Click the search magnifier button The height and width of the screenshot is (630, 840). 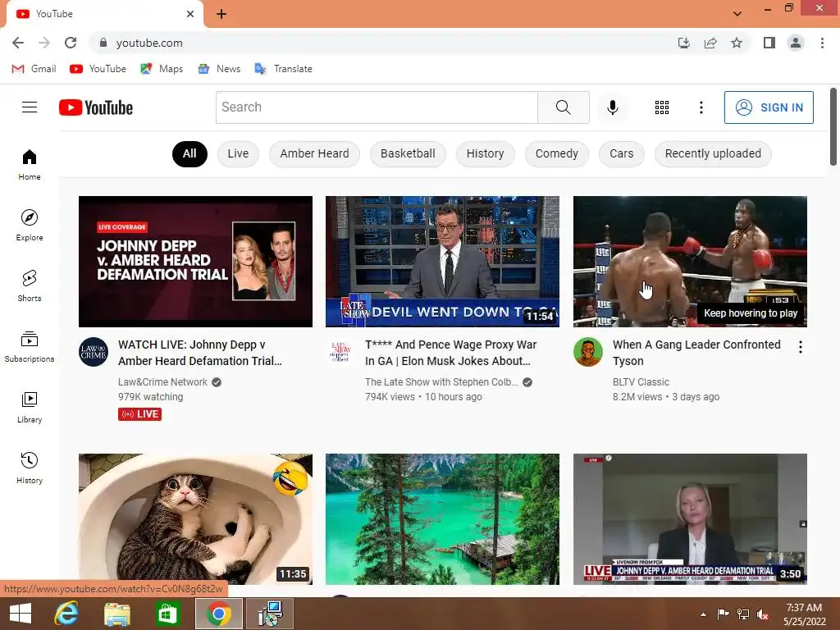point(563,107)
